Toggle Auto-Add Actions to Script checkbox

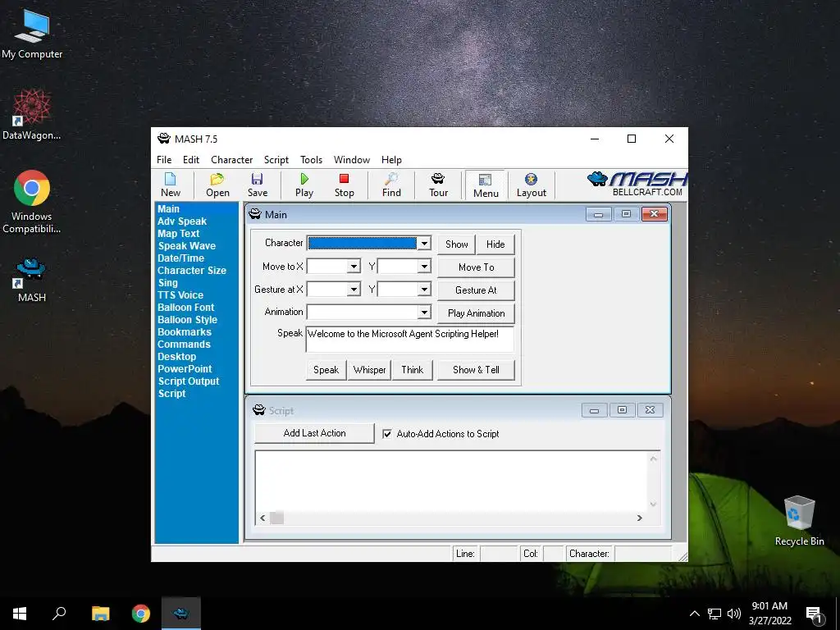387,434
